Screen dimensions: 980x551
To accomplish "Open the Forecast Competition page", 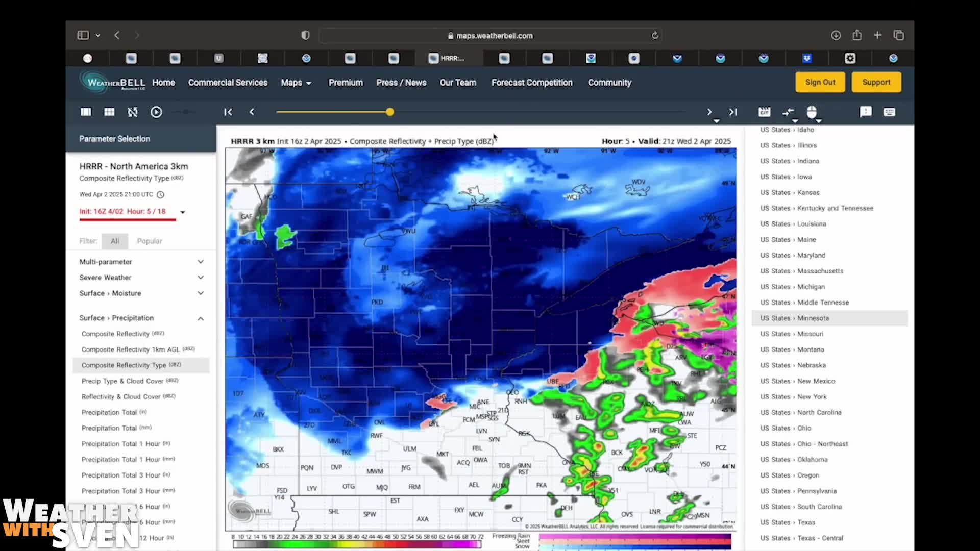I will pos(532,82).
